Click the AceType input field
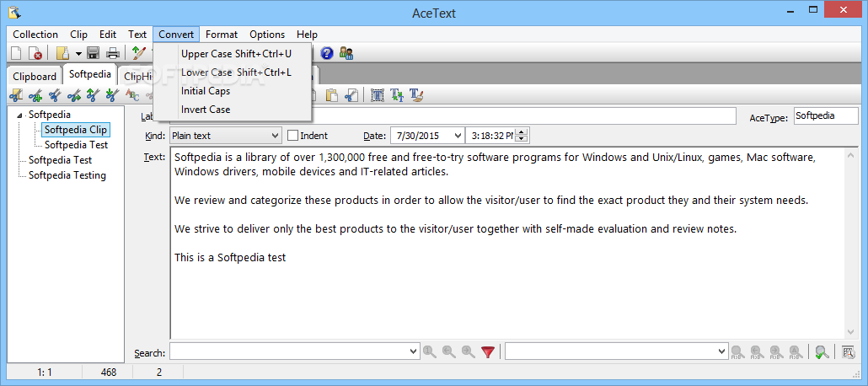Image resolution: width=868 pixels, height=386 pixels. (x=825, y=116)
